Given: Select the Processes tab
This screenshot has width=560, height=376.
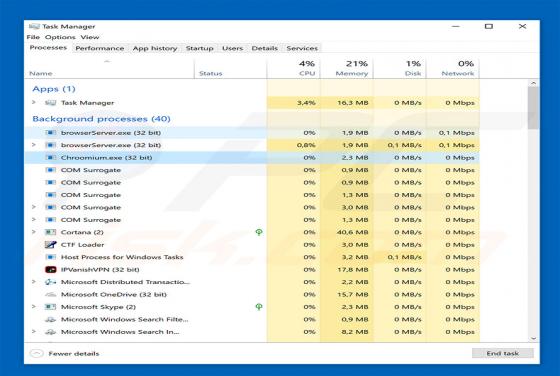Looking at the screenshot, I should [x=48, y=47].
